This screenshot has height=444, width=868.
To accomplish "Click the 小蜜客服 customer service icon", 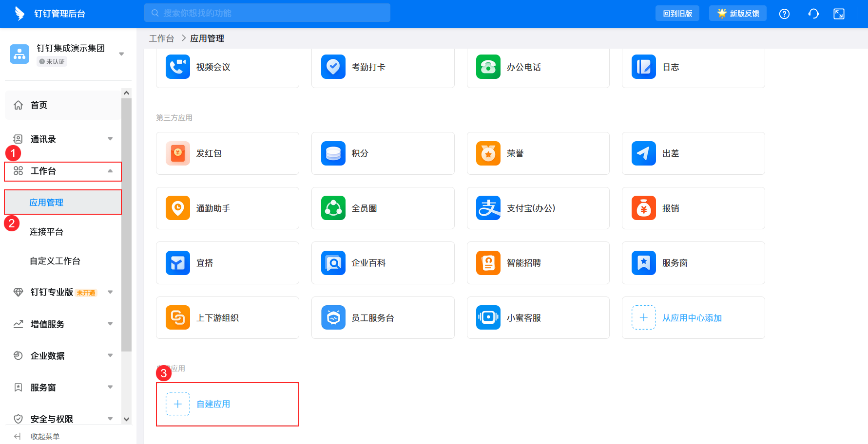I will 488,318.
